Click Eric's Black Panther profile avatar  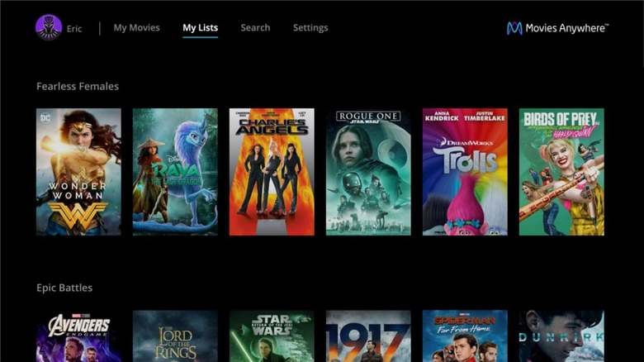[x=49, y=27]
